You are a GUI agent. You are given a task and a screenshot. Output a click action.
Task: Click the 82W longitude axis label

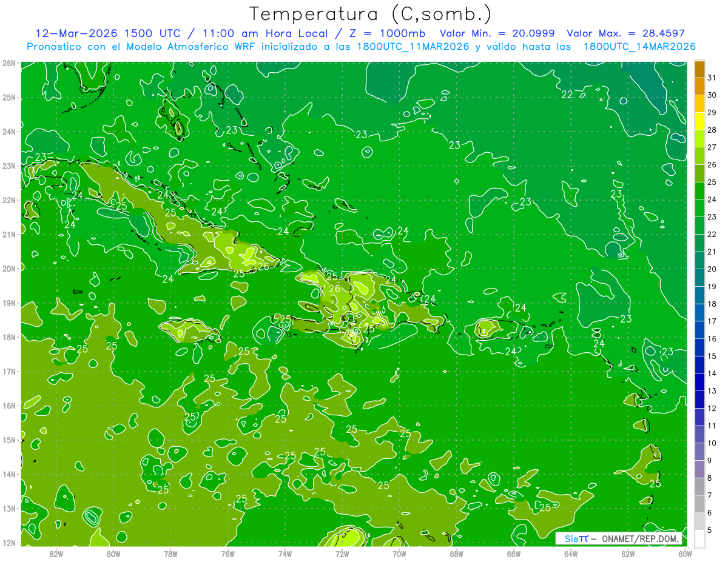point(56,554)
